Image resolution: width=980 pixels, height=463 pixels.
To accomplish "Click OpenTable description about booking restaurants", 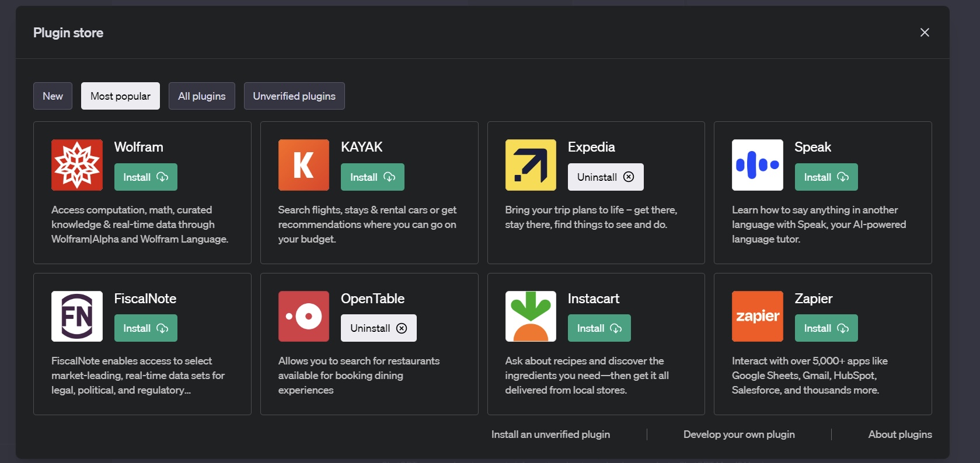I will pos(359,376).
